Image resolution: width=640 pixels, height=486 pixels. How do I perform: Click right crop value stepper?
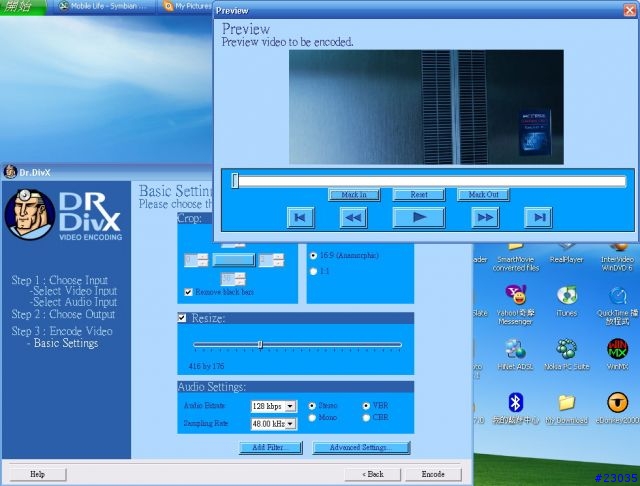278,260
